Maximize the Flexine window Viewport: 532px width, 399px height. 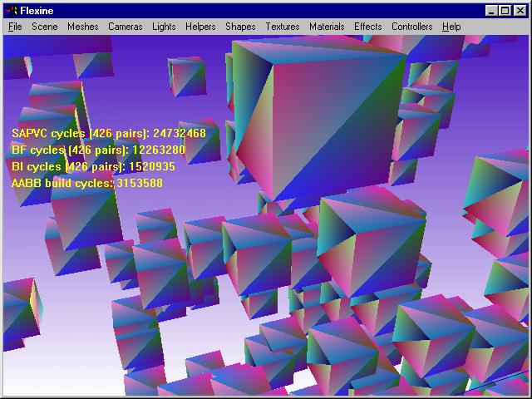coord(505,11)
